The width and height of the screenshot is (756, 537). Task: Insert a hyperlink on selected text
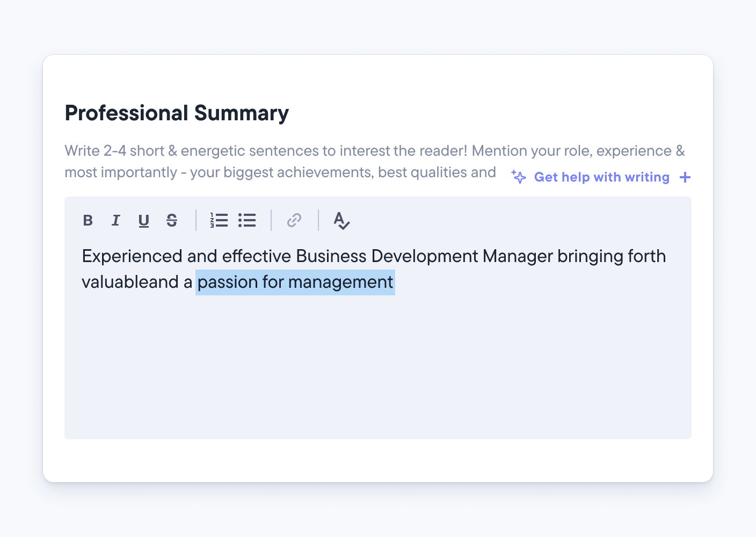(x=293, y=220)
